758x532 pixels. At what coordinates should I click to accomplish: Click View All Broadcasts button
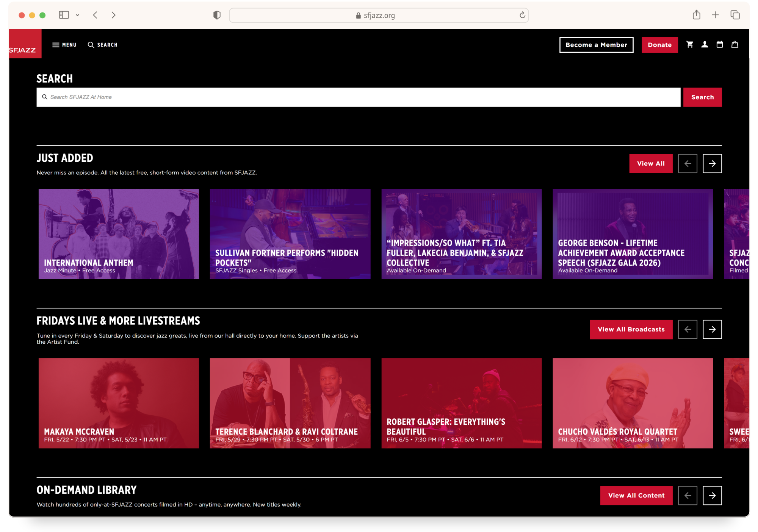[x=631, y=330]
